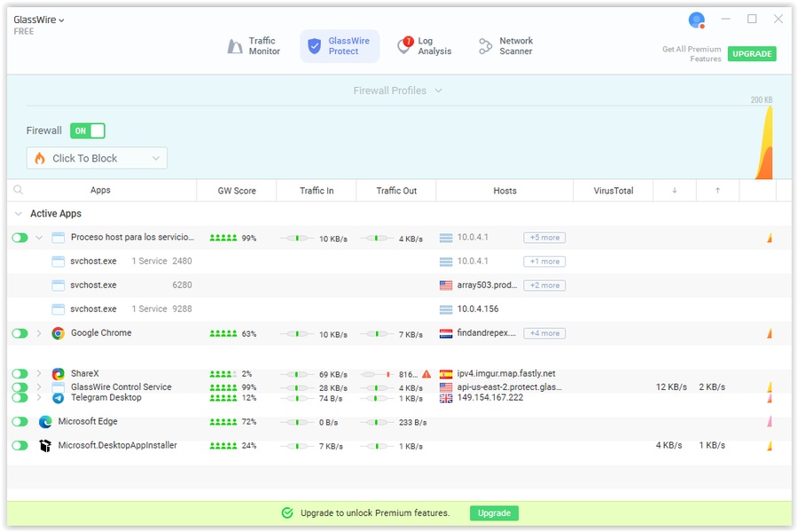Sort by VirusTotal column header
The height and width of the screenshot is (532, 798).
pyautogui.click(x=614, y=191)
